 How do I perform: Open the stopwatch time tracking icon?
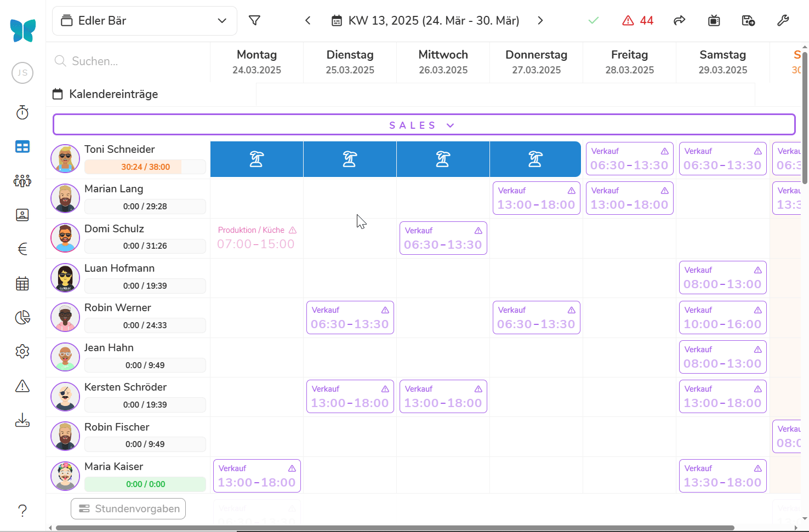click(x=22, y=113)
